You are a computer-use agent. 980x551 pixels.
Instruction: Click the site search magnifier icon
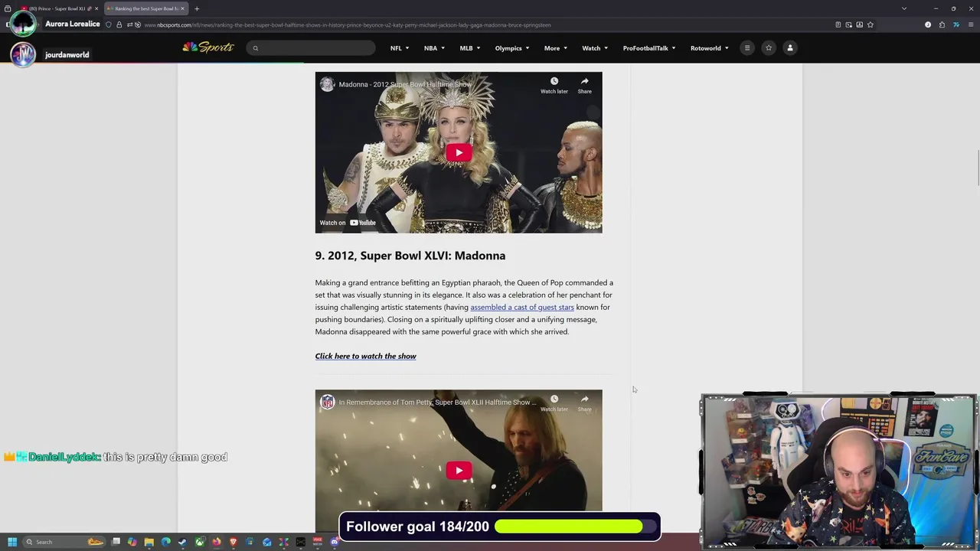(256, 48)
